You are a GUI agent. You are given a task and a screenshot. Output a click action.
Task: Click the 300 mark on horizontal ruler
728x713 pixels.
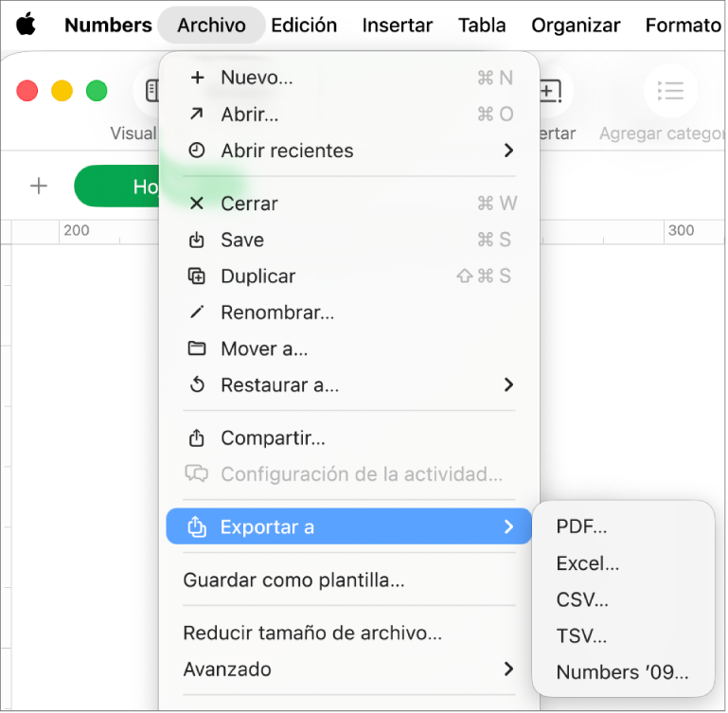pos(681,230)
